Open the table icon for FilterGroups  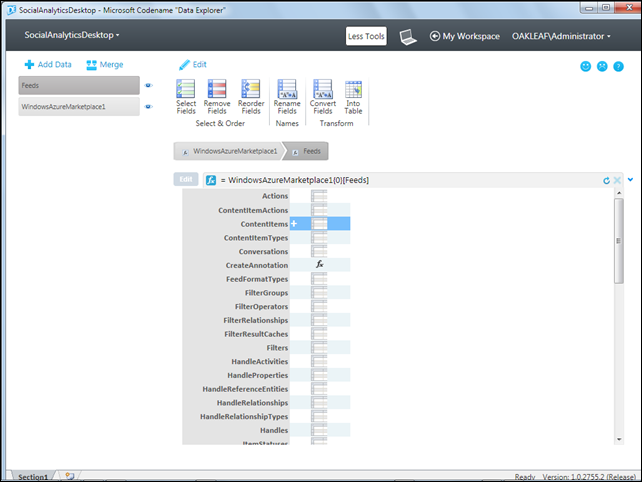(319, 293)
